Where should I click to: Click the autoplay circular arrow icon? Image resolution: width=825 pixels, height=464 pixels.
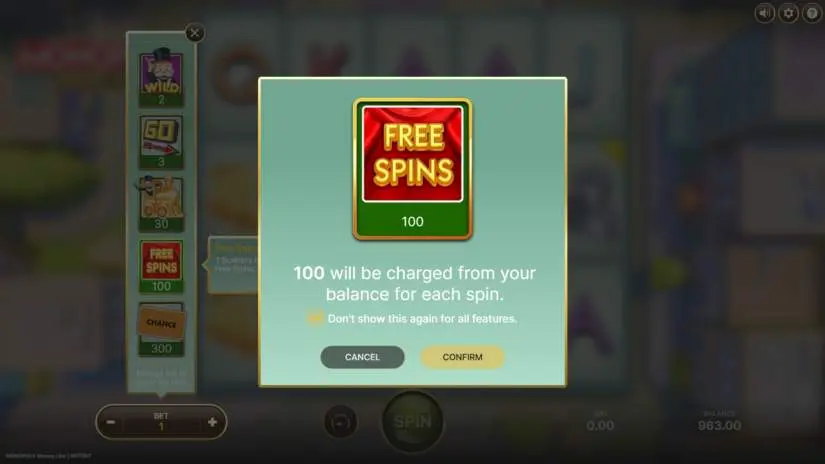pos(340,422)
